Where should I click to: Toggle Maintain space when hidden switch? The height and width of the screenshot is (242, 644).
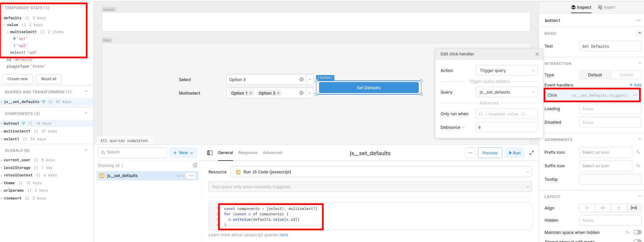click(x=637, y=232)
